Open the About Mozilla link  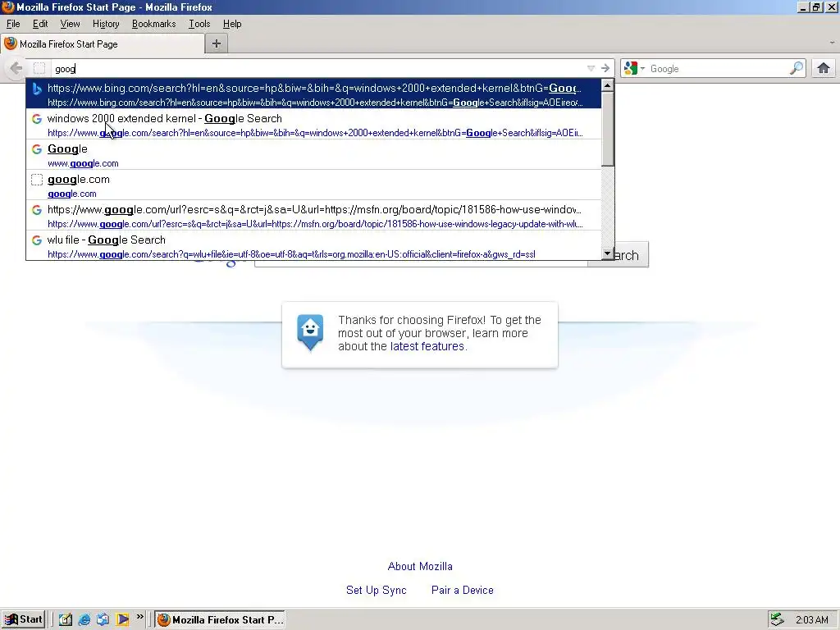point(420,566)
